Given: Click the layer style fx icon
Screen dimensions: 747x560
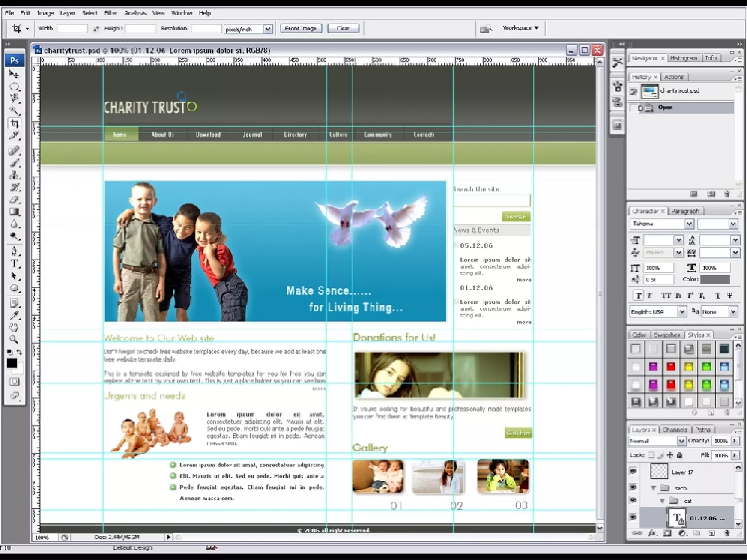Looking at the screenshot, I should pos(652,533).
